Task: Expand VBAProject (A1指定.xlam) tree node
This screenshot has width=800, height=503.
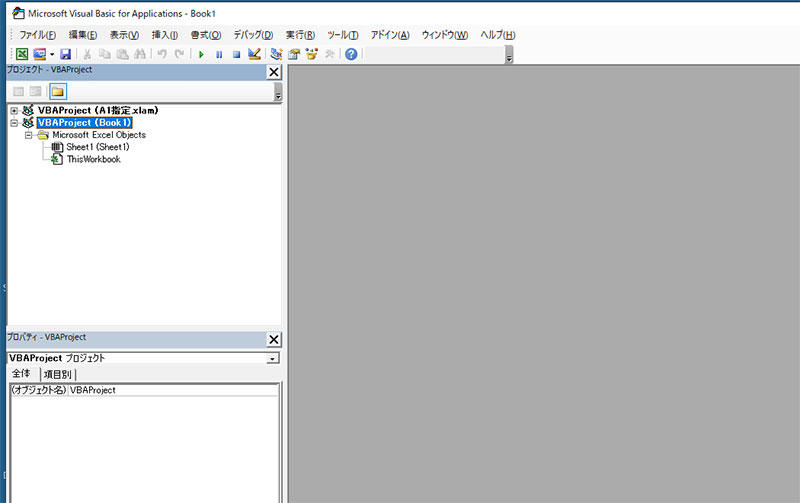Action: click(x=14, y=111)
